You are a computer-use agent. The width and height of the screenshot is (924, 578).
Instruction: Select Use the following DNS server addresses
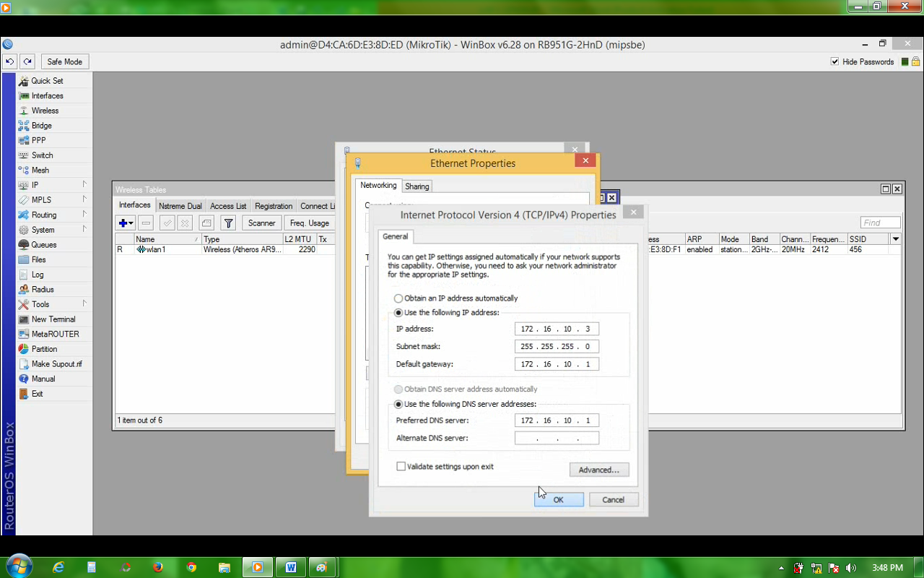tap(465, 405)
